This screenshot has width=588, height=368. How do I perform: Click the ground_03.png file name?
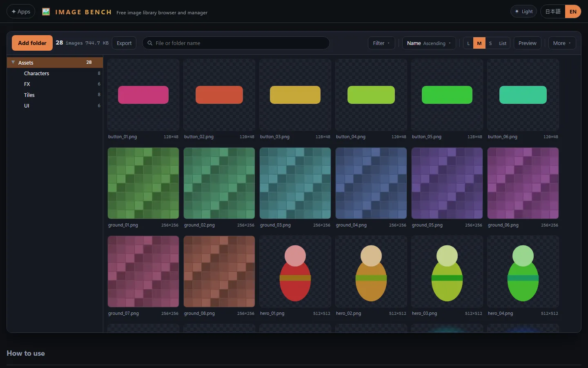[x=275, y=225]
